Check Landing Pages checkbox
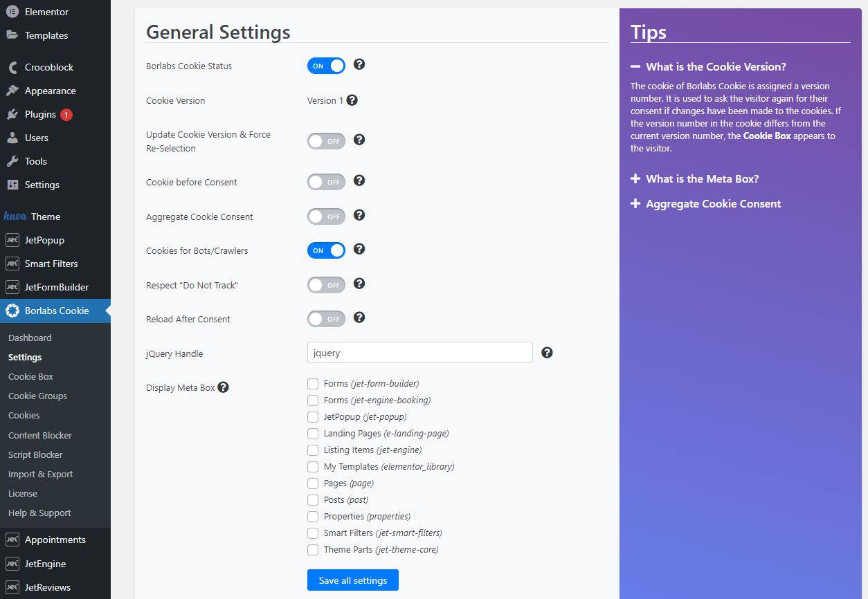This screenshot has height=599, width=868. pyautogui.click(x=313, y=434)
